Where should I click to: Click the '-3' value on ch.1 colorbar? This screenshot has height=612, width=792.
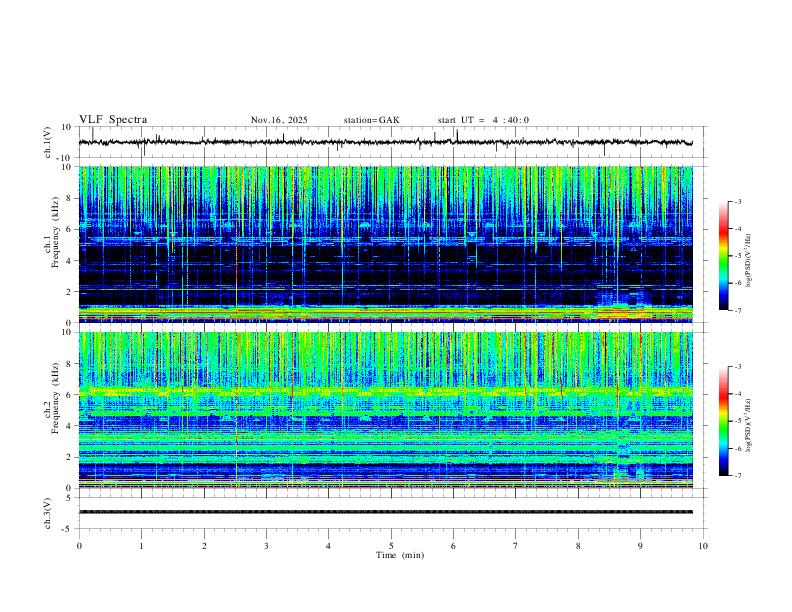(x=737, y=201)
